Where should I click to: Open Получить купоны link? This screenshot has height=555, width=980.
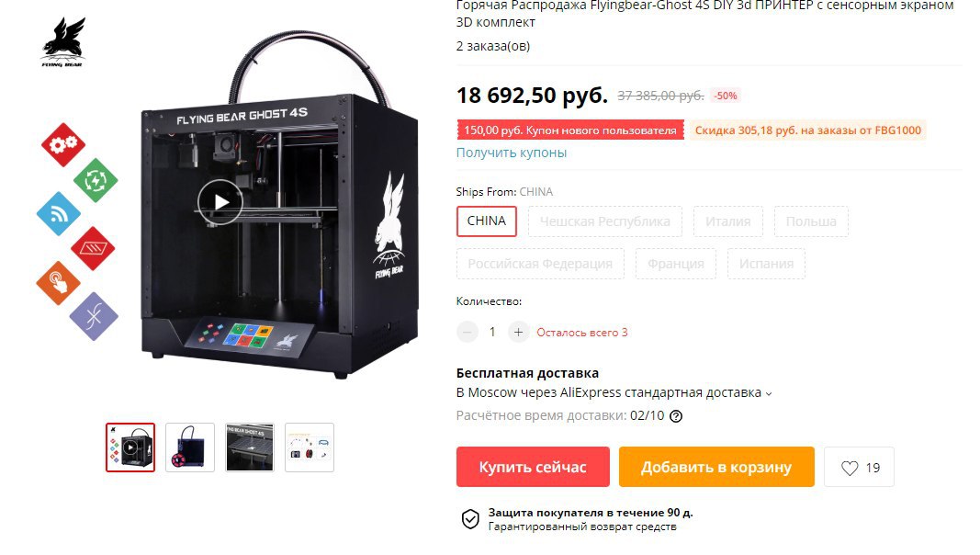[x=512, y=153]
